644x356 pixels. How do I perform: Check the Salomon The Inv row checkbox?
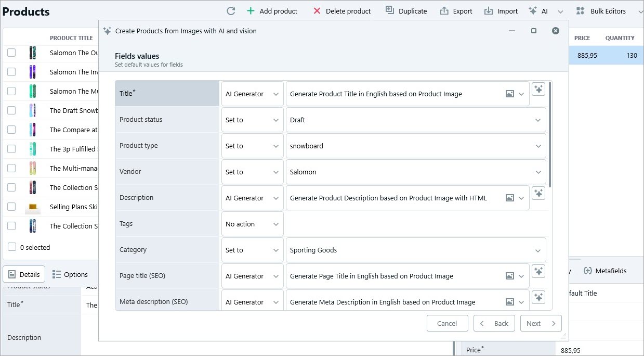click(11, 72)
